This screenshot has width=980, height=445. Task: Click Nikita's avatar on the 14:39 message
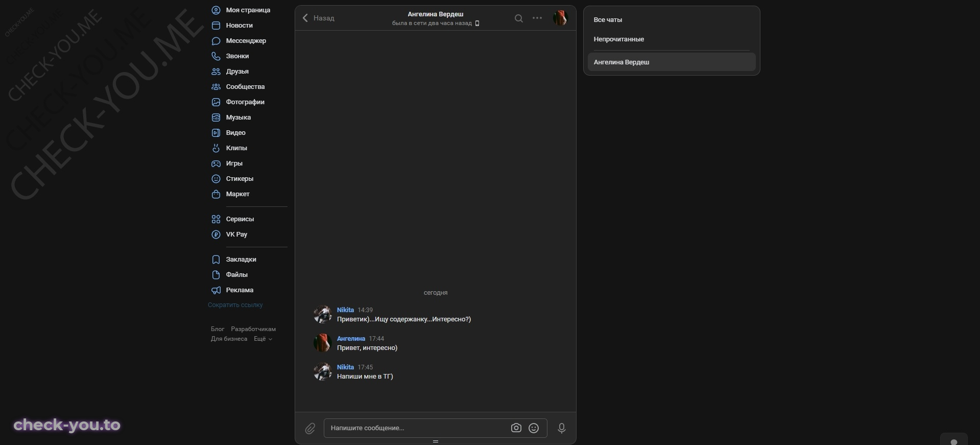click(323, 314)
